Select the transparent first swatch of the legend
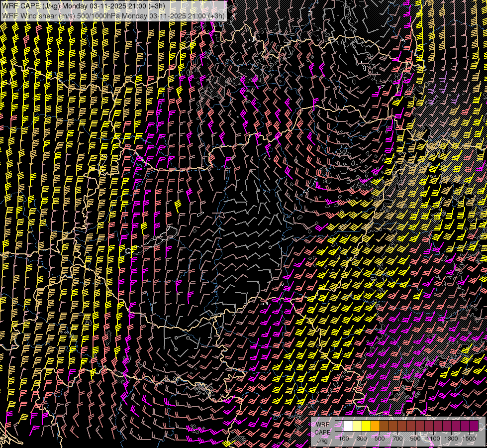The image size is (487, 448). click(339, 426)
